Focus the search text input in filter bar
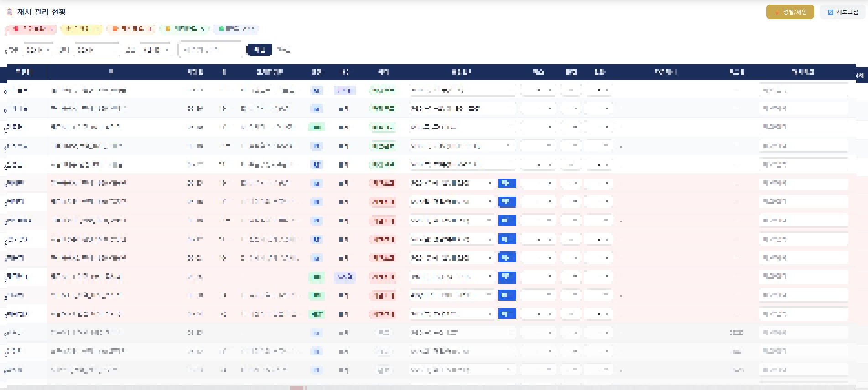The image size is (868, 390). point(210,50)
